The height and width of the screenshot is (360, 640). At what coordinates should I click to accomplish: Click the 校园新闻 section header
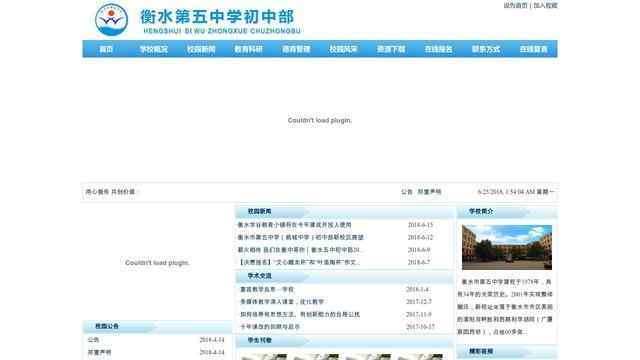point(260,211)
